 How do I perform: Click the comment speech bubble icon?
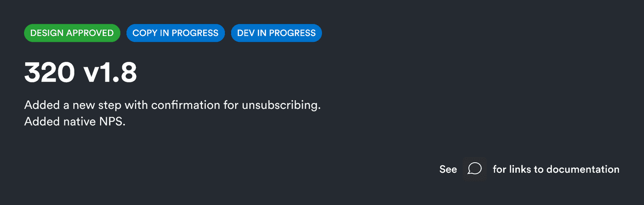click(x=475, y=169)
